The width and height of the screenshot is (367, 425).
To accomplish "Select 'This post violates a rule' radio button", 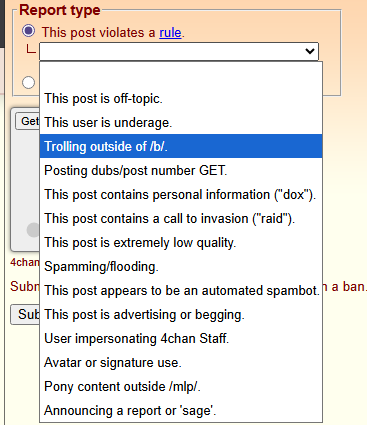I will tap(28, 31).
